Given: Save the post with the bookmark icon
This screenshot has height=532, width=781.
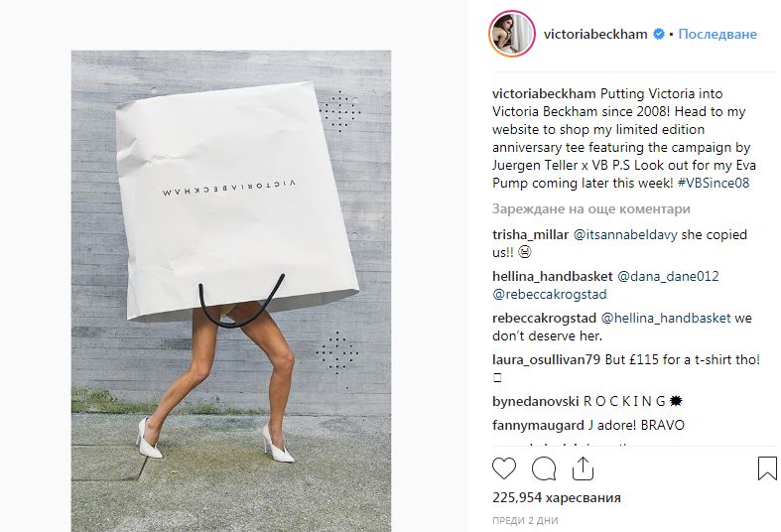Looking at the screenshot, I should [x=767, y=468].
